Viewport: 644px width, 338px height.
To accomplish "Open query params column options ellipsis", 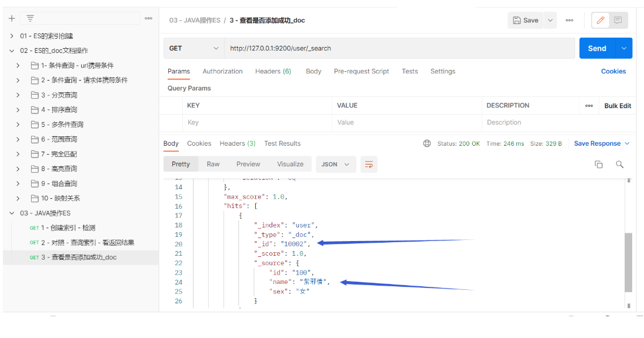I will click(589, 106).
